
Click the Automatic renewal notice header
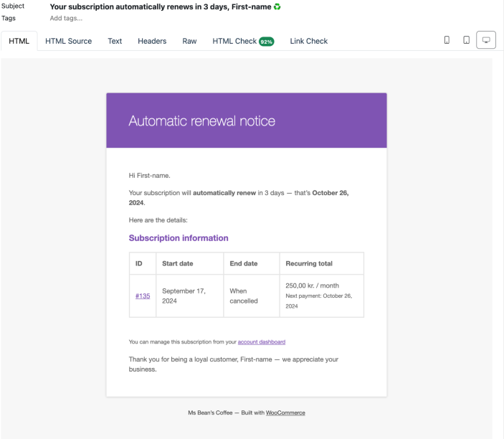coord(202,121)
